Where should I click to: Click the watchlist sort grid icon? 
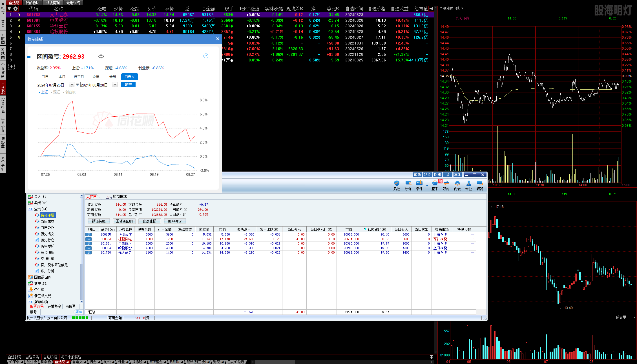(x=9, y=9)
